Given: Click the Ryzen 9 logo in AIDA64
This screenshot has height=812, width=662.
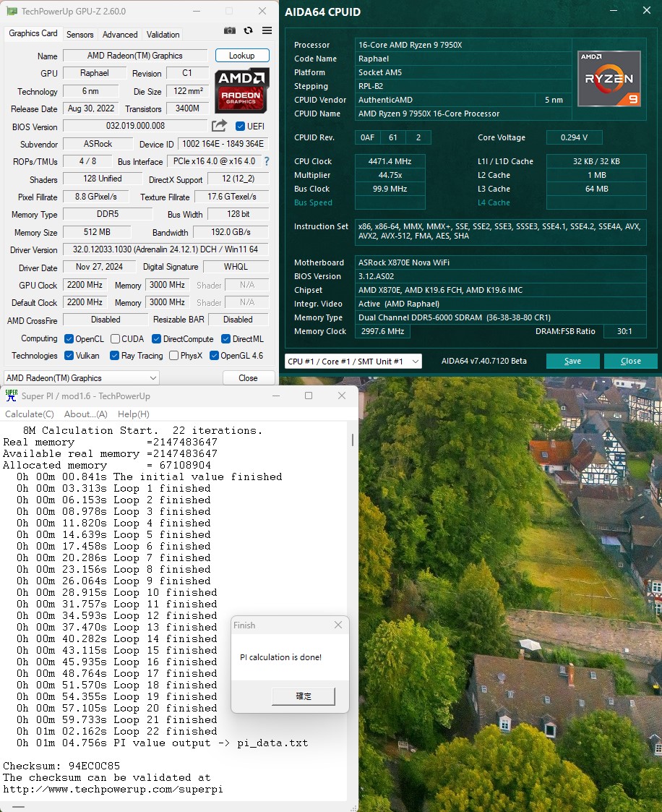Looking at the screenshot, I should (x=609, y=79).
